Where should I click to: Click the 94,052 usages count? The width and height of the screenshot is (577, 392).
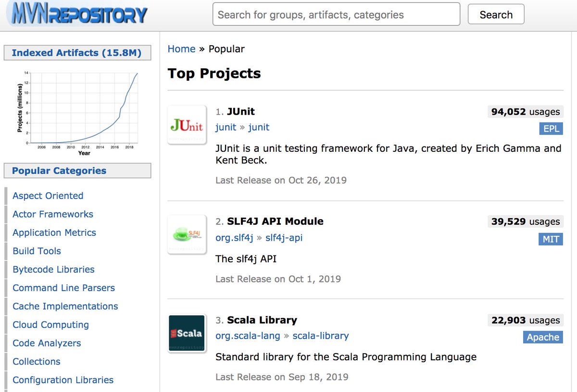[526, 112]
